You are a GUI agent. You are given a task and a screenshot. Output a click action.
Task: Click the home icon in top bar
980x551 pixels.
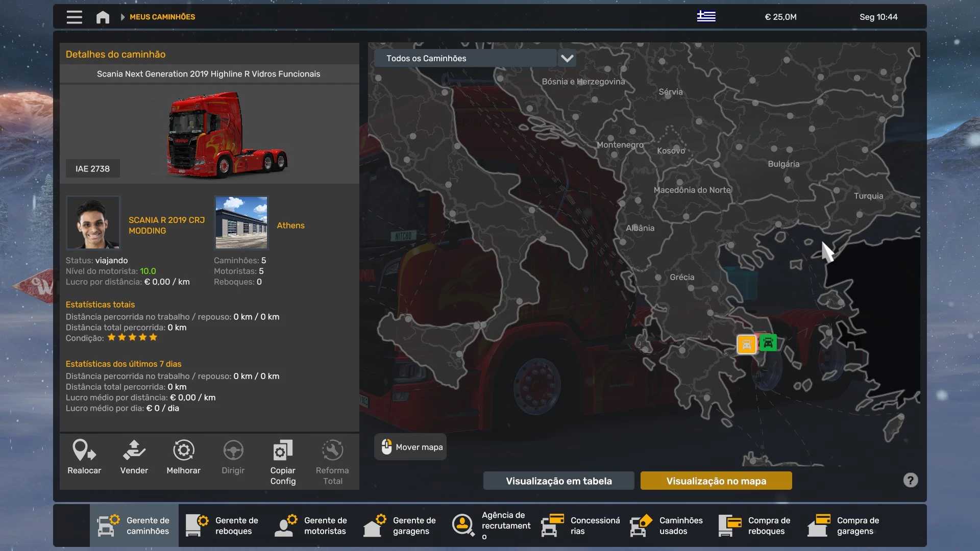pyautogui.click(x=103, y=17)
